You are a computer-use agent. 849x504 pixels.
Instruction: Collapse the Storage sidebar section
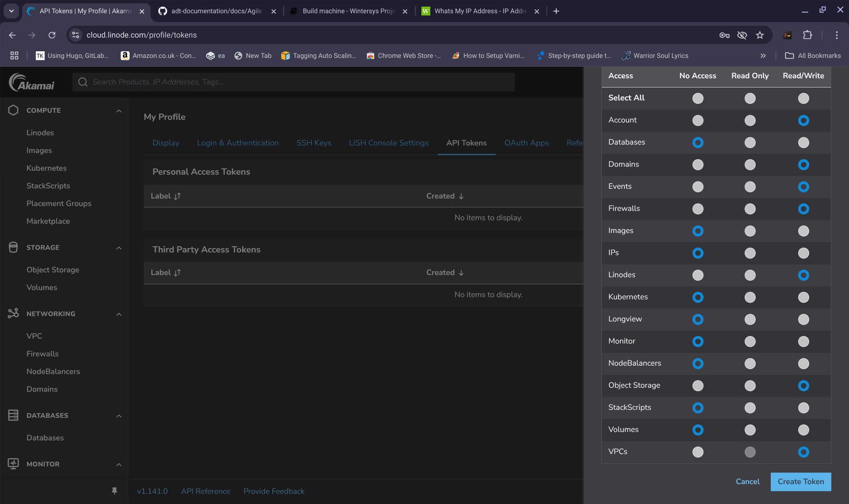[119, 248]
